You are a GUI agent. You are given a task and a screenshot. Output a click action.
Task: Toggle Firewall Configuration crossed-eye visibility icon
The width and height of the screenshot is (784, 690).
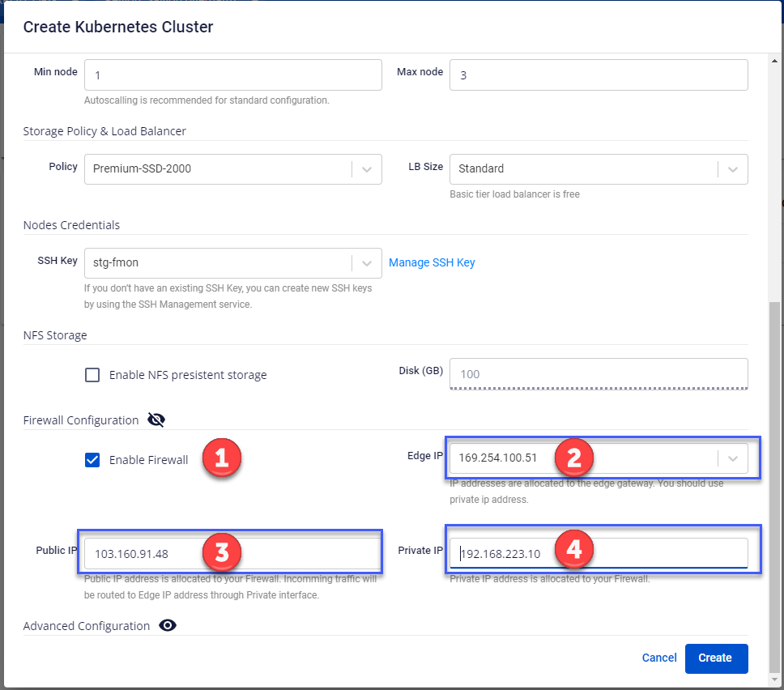[x=156, y=420]
